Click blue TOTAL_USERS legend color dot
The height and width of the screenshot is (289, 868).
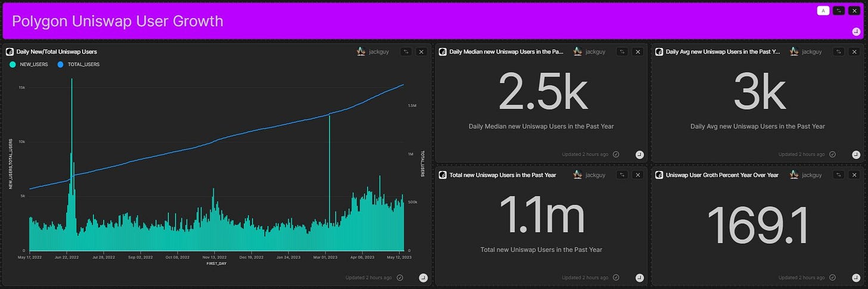click(x=60, y=64)
